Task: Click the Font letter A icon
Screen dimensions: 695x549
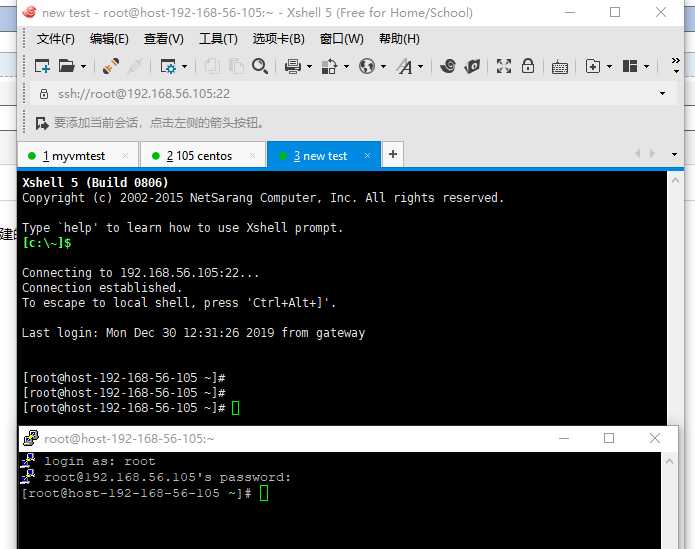Action: [x=405, y=66]
